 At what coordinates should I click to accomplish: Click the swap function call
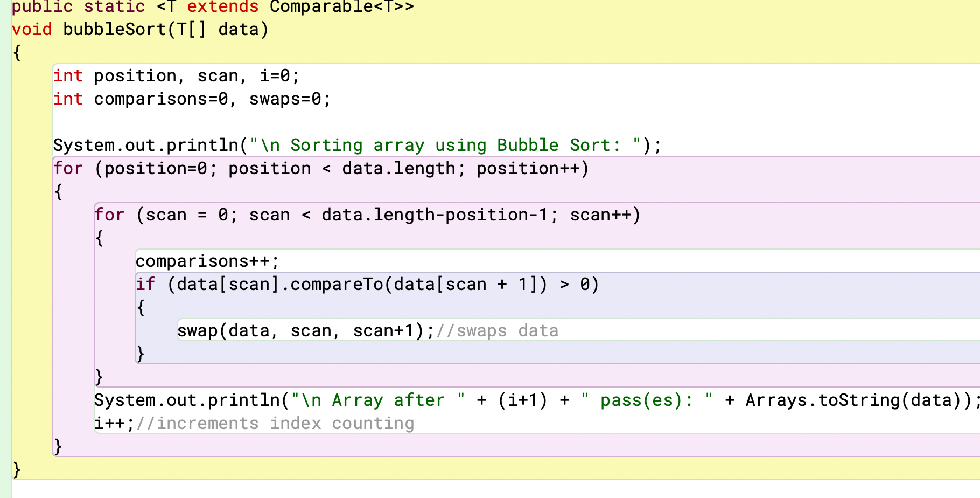point(198,330)
